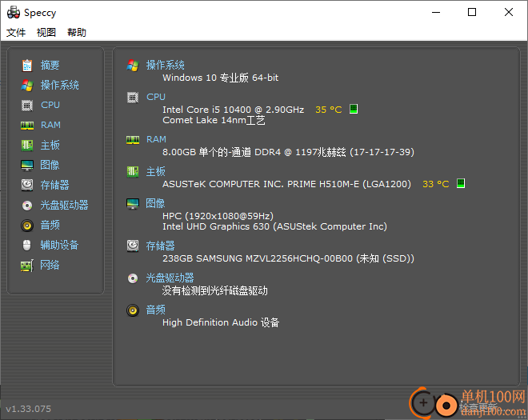Screen dimensions: 528x420
Task: Click the 辅助设备 mouse icon in the sidebar
Action: pyautogui.click(x=27, y=245)
